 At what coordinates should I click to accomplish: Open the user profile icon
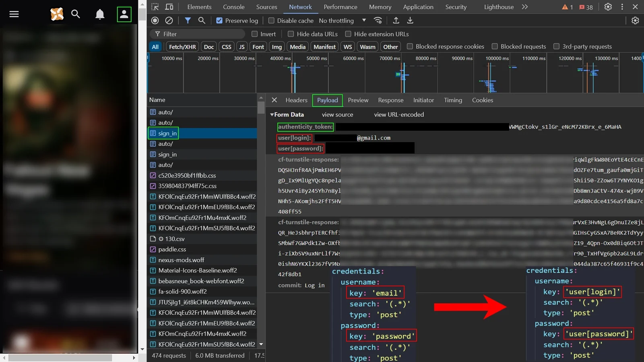124,14
